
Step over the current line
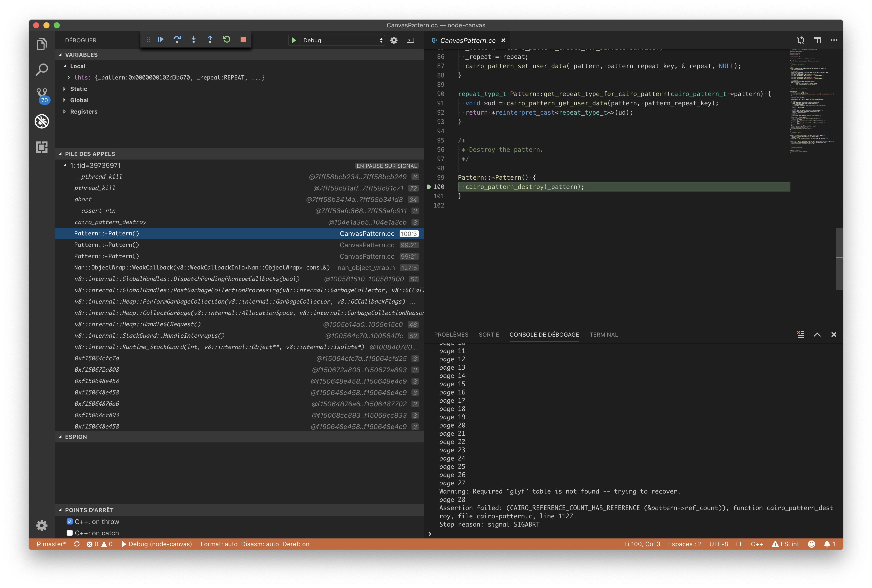pyautogui.click(x=177, y=39)
